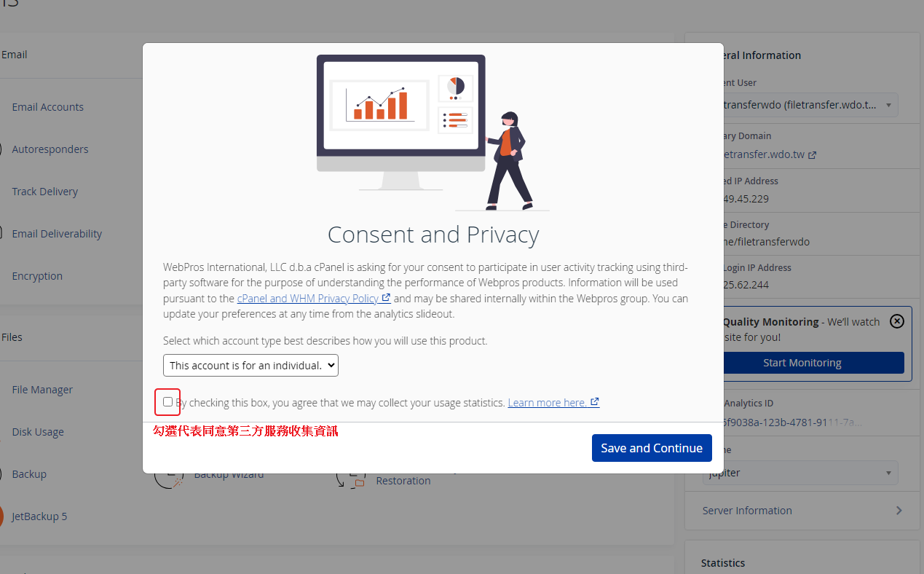Open Encryption under Email
The width and height of the screenshot is (924, 574).
(x=37, y=276)
